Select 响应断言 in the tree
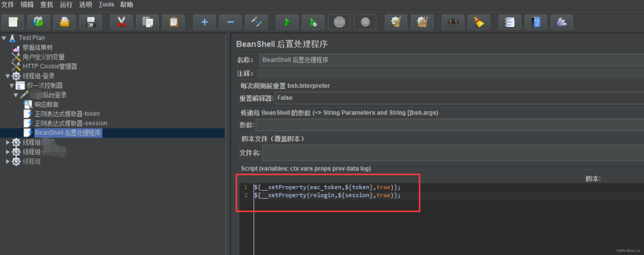 pos(46,105)
